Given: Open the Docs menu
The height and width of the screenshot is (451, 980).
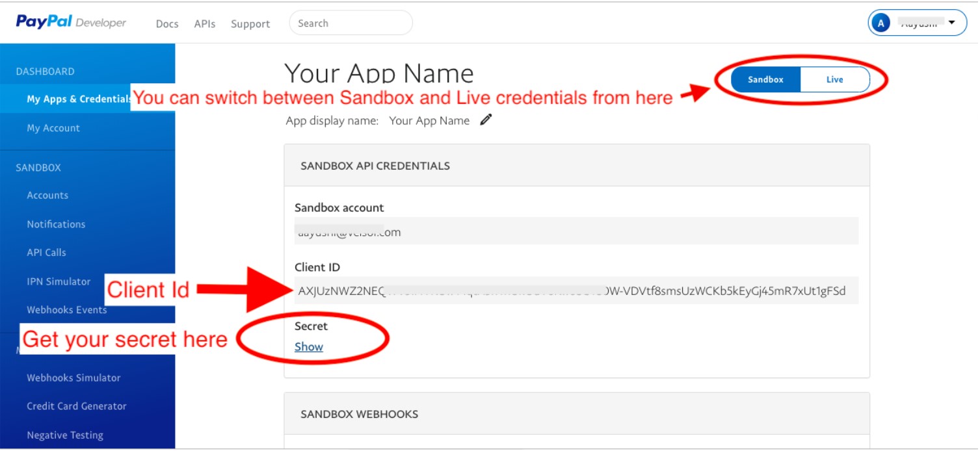Looking at the screenshot, I should 167,24.
